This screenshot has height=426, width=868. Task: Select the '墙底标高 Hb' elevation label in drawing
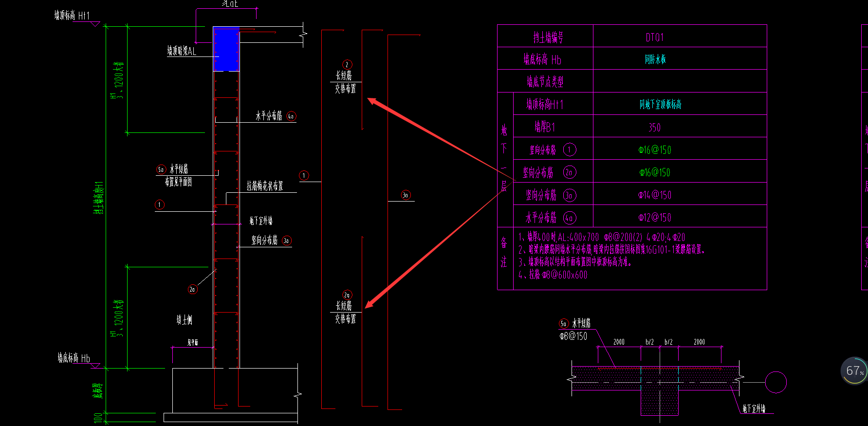74,358
